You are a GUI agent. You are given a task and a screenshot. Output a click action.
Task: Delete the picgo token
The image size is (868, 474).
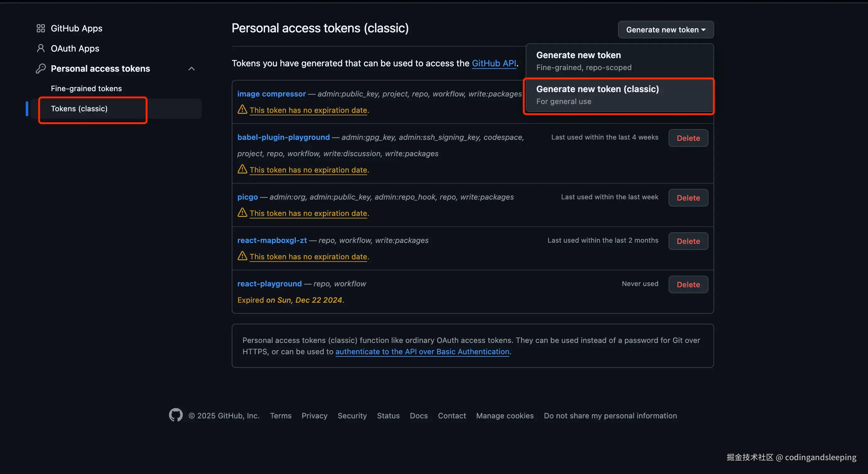688,198
